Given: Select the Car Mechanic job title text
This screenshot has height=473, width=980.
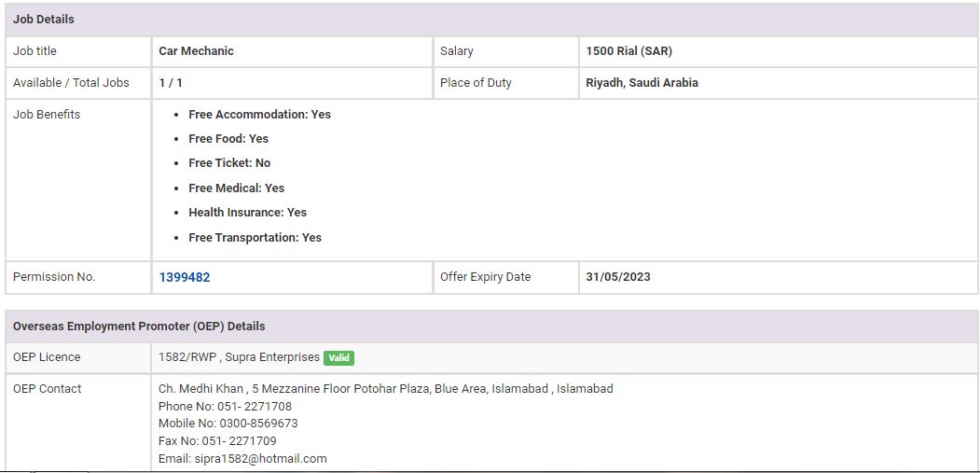Looking at the screenshot, I should (x=196, y=51).
